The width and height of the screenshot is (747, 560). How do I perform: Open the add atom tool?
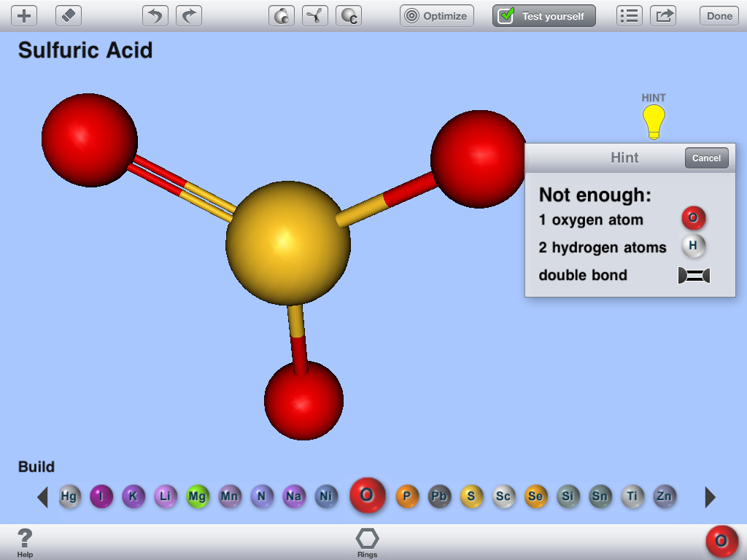point(24,15)
